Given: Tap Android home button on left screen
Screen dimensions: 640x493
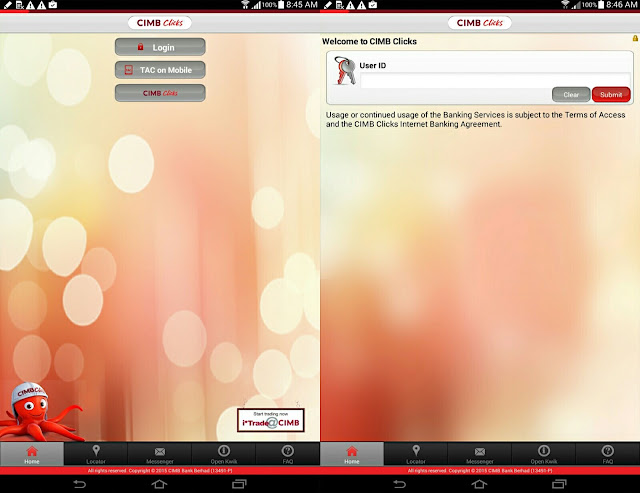Looking at the screenshot, I should (159, 484).
